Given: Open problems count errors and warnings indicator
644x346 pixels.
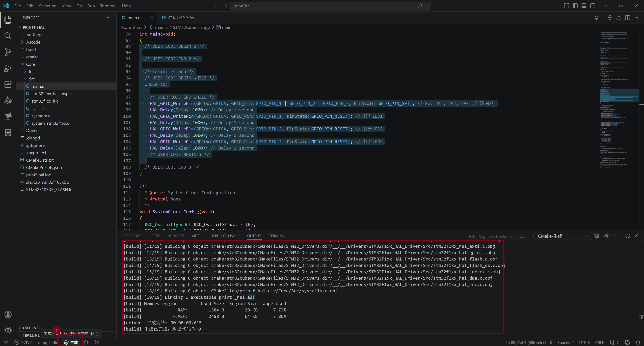Looking at the screenshot, I should [x=23, y=342].
